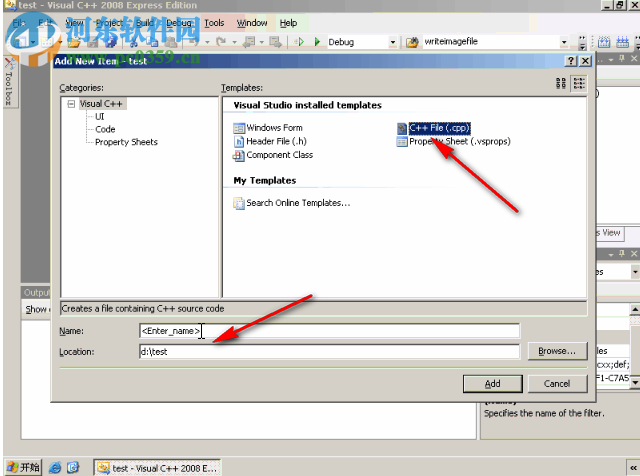Image resolution: width=640 pixels, height=476 pixels.
Task: Open the Debug configuration dropdown arrow
Action: [392, 42]
